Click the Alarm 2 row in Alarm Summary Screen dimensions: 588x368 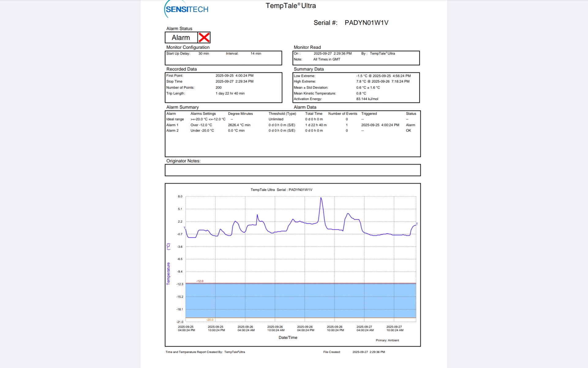[172, 130]
